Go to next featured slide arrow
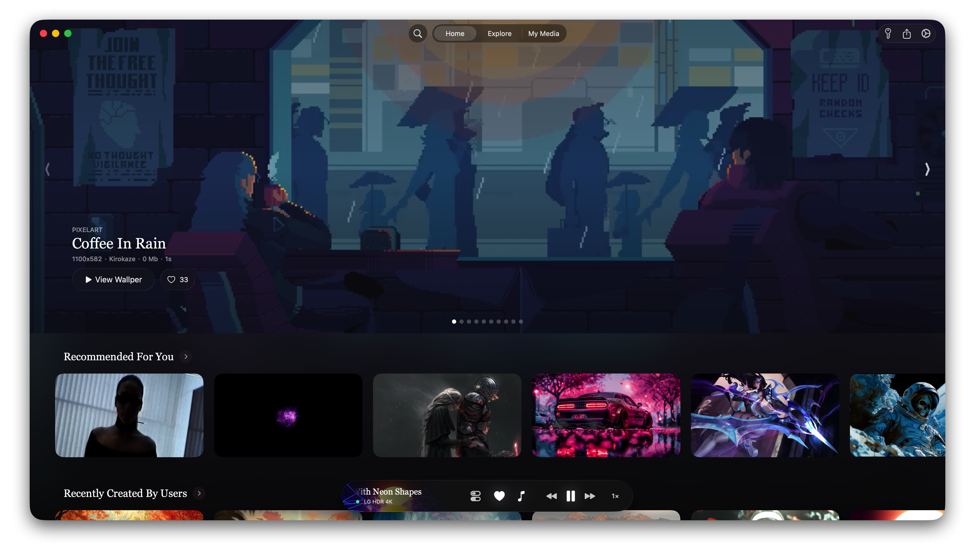This screenshot has height=560, width=975. click(927, 169)
